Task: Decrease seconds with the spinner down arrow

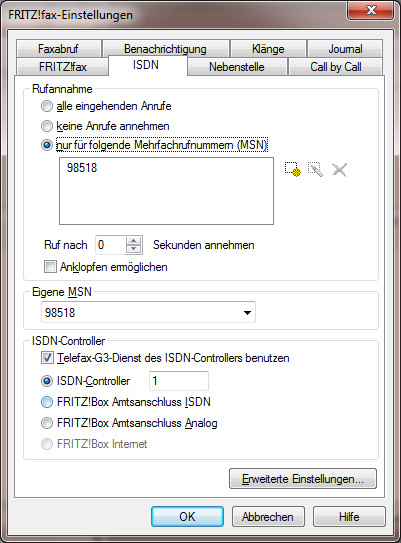Action: coord(134,249)
